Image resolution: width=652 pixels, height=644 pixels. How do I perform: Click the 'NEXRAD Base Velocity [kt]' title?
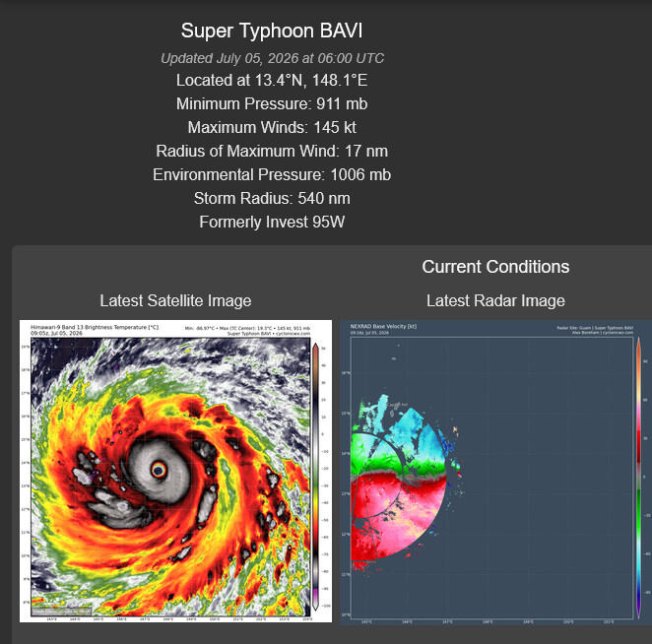click(x=383, y=326)
